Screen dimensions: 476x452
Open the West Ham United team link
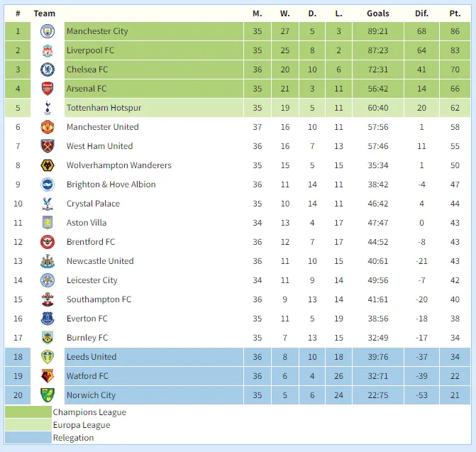(x=99, y=146)
